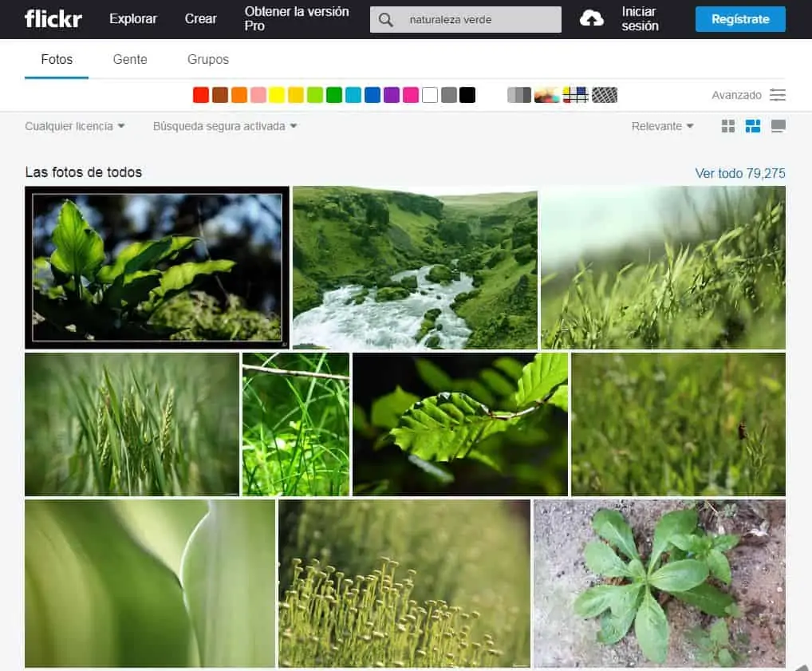This screenshot has width=812, height=671.
Task: Switch to square grid view icon
Action: [728, 126]
